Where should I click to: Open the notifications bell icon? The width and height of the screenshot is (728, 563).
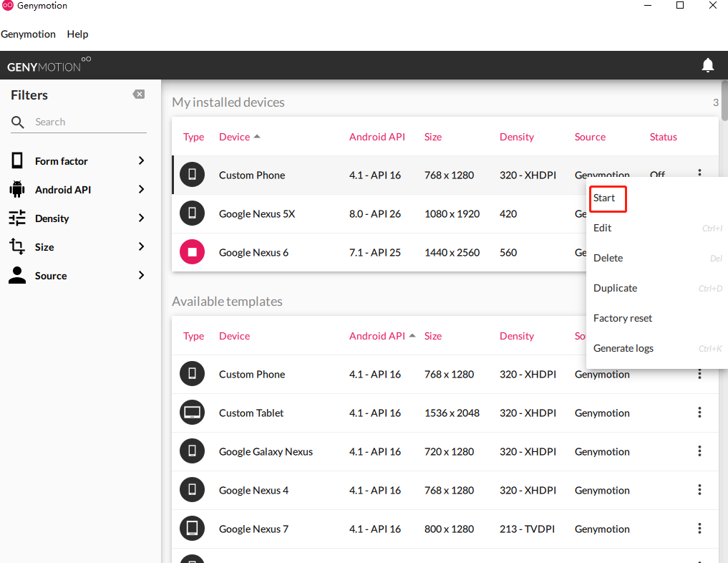coord(707,65)
